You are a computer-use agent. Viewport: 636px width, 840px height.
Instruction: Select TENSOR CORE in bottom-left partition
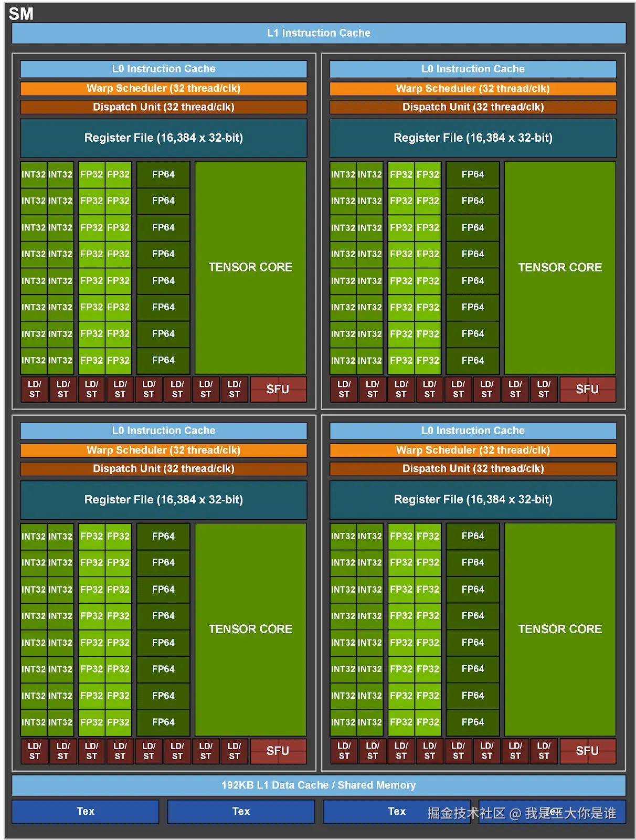(x=250, y=629)
